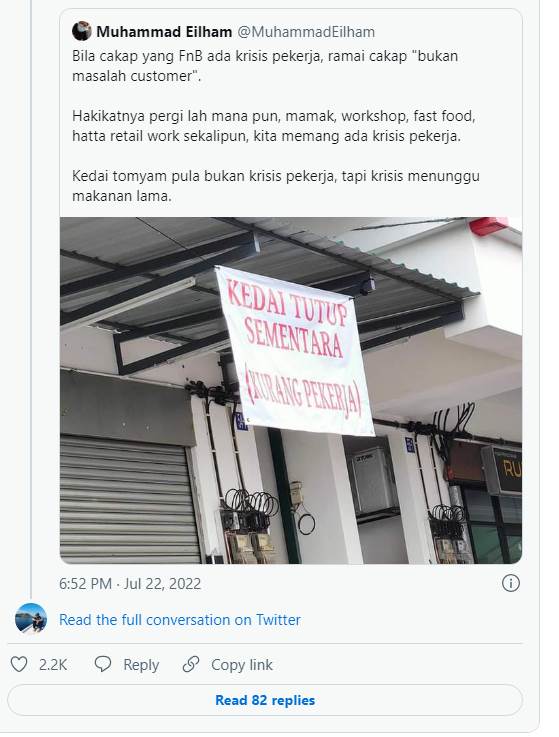The height and width of the screenshot is (737, 559).
Task: Open the tweet info circle icon
Action: [x=511, y=583]
